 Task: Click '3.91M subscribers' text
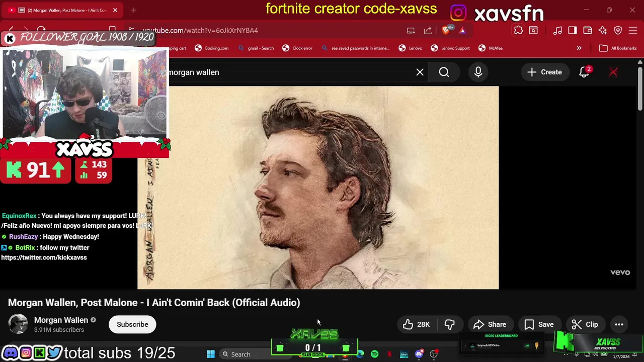tap(59, 330)
